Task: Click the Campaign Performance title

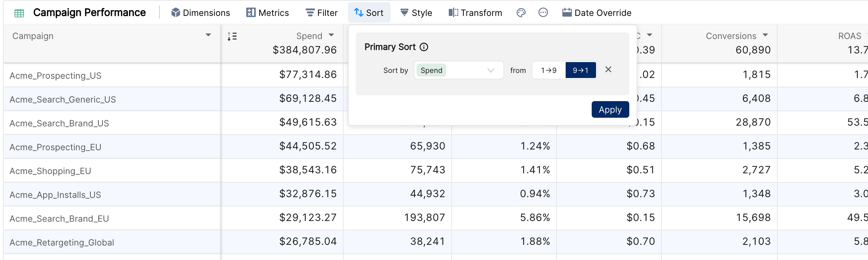Action: 89,13
